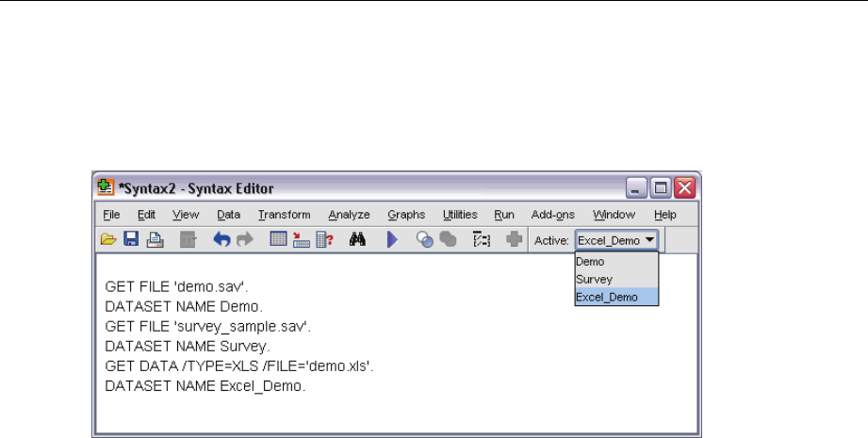Open the Window menu

(x=614, y=215)
